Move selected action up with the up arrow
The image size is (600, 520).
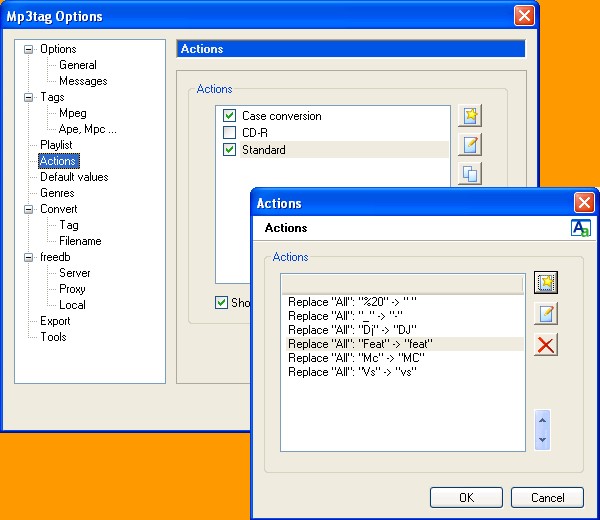(x=543, y=419)
